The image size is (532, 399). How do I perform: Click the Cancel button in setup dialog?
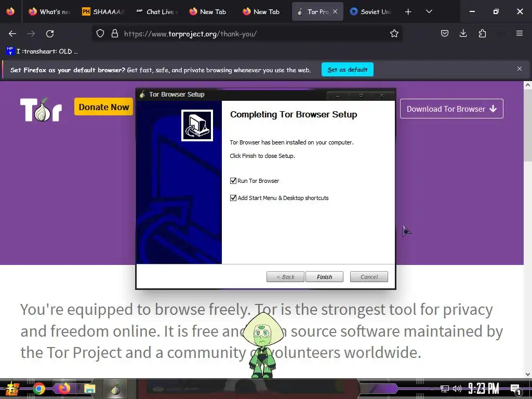369,277
